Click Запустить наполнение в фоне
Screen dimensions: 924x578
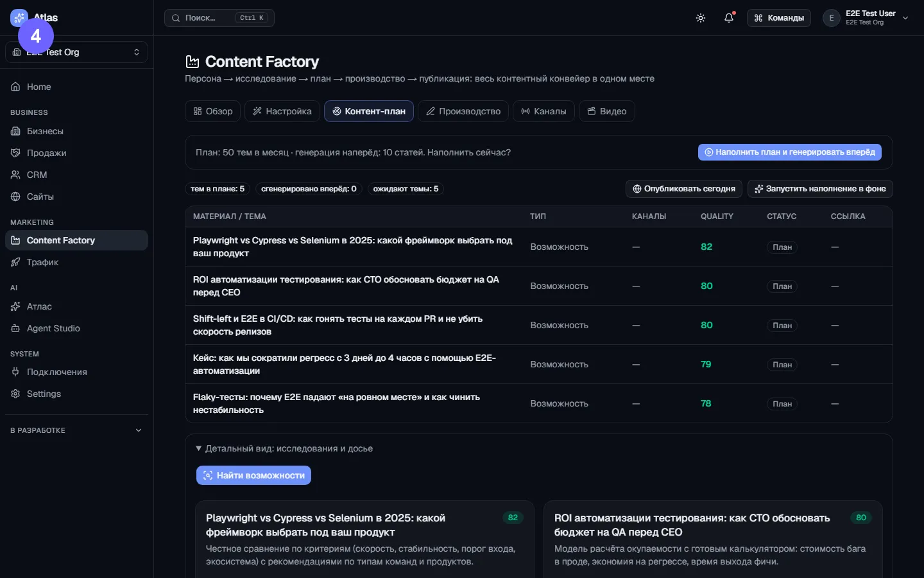(820, 189)
